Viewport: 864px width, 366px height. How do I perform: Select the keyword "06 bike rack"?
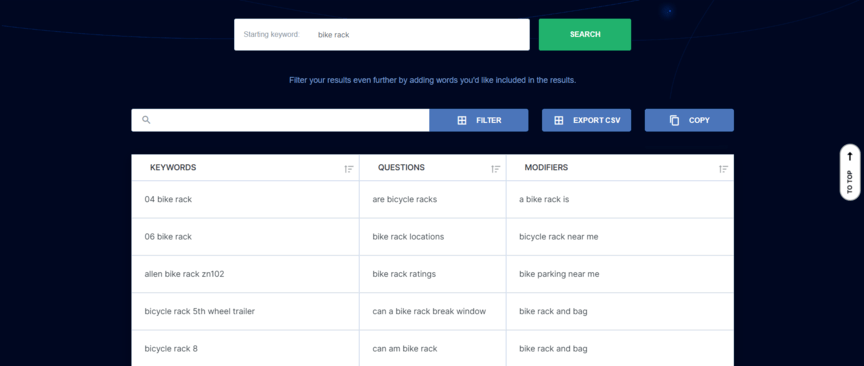168,237
